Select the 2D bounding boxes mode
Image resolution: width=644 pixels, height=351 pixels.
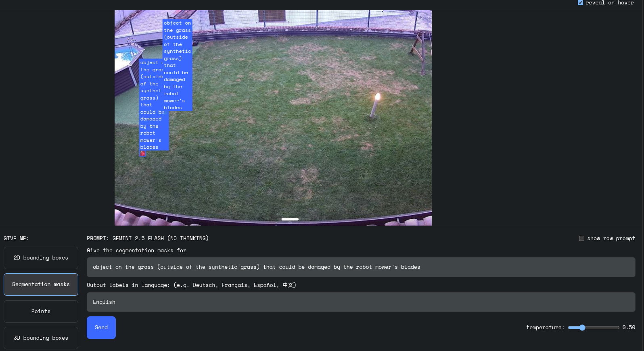41,258
